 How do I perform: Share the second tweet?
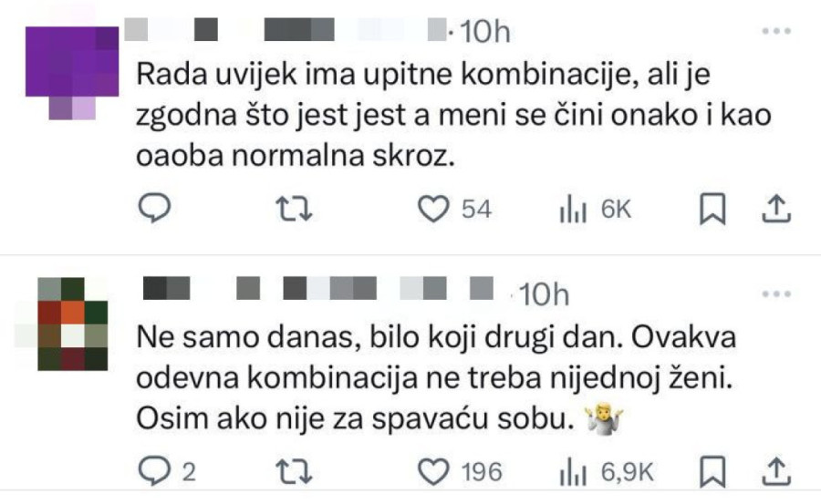tap(774, 471)
